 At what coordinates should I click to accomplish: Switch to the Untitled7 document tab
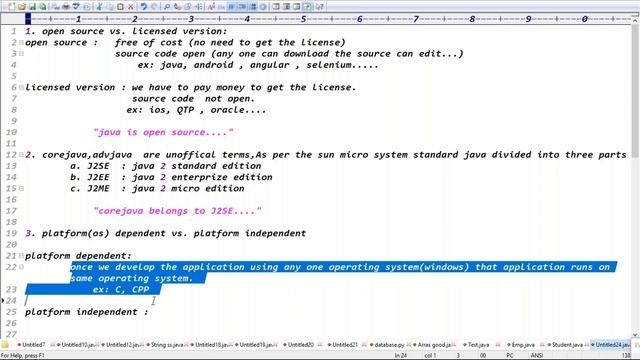pos(32,344)
